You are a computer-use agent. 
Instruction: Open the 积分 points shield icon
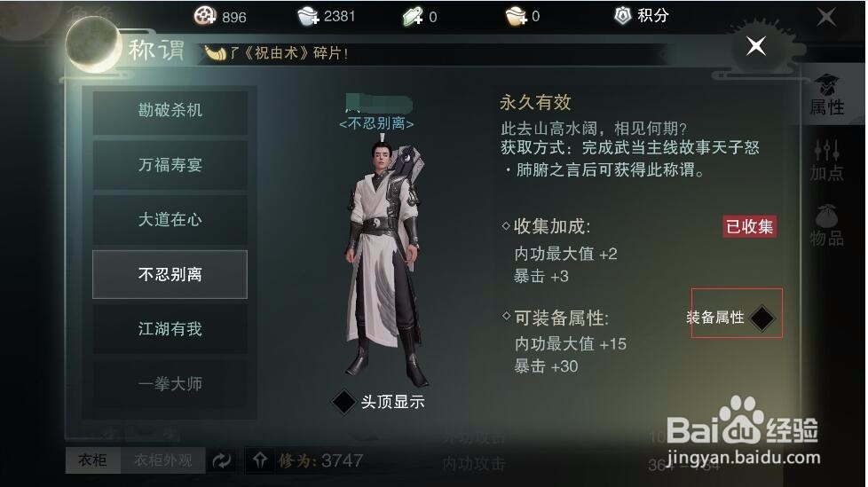coord(623,15)
